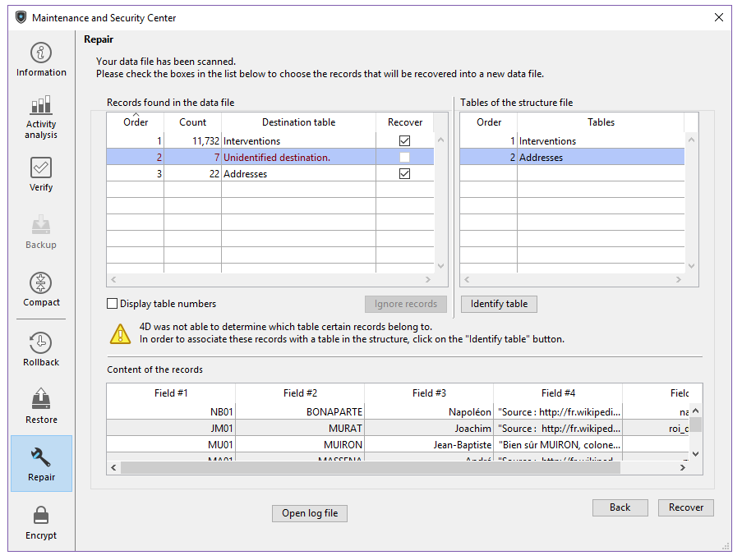Open the Information page icon
Screen dimensions: 742x560
click(41, 53)
